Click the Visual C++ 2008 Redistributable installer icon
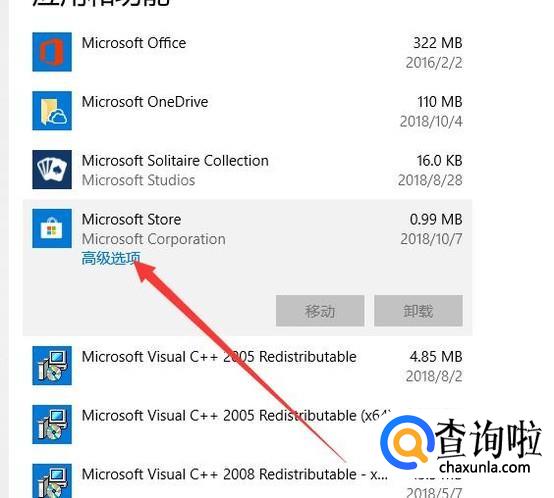This screenshot has width=554, height=498. [52, 481]
